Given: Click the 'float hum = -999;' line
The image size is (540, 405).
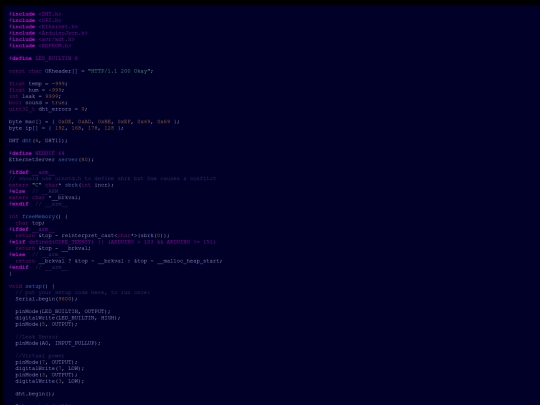Looking at the screenshot, I should pyautogui.click(x=37, y=90).
